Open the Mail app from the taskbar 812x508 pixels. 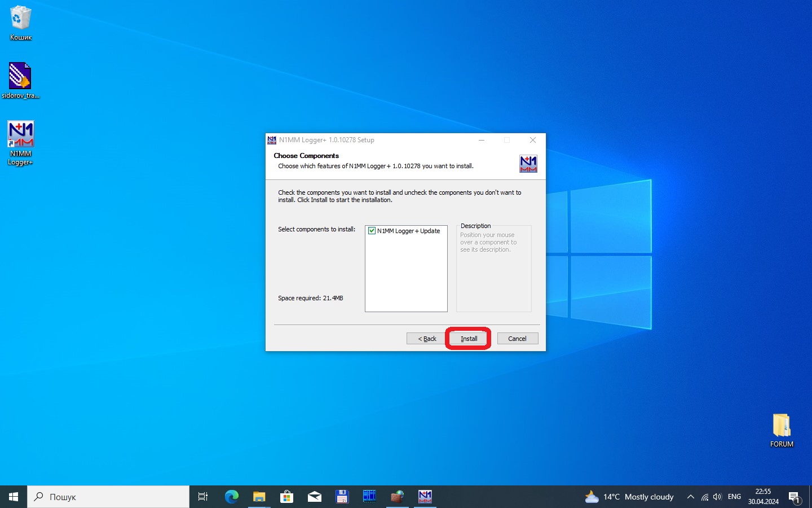pos(314,497)
